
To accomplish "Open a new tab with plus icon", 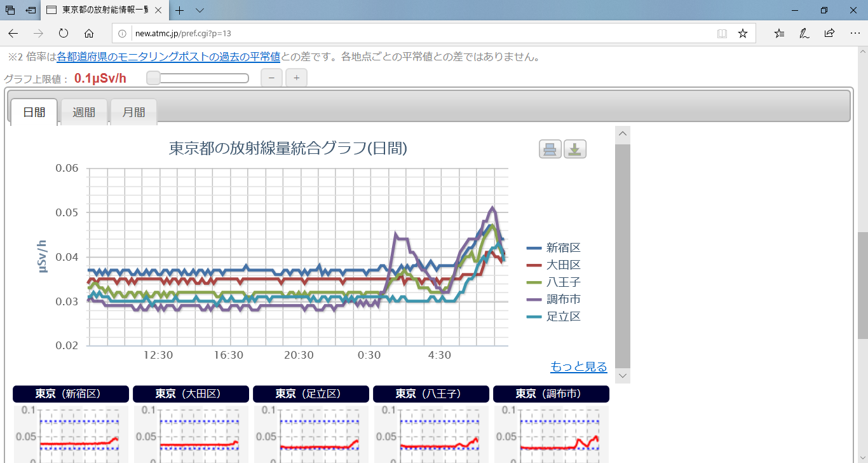I will 180,10.
